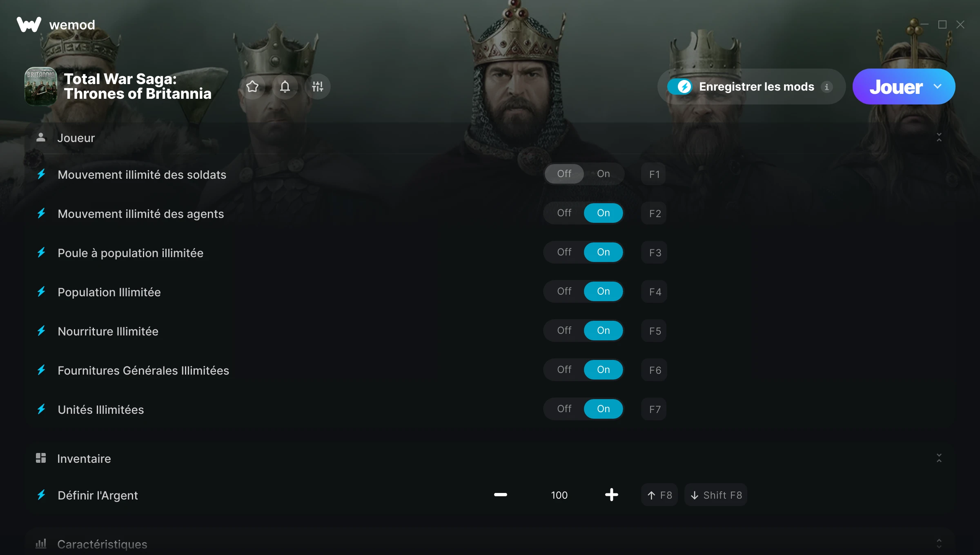The height and width of the screenshot is (555, 980).
Task: Click lightning icon beside Nourriture Illimitée
Action: point(41,331)
